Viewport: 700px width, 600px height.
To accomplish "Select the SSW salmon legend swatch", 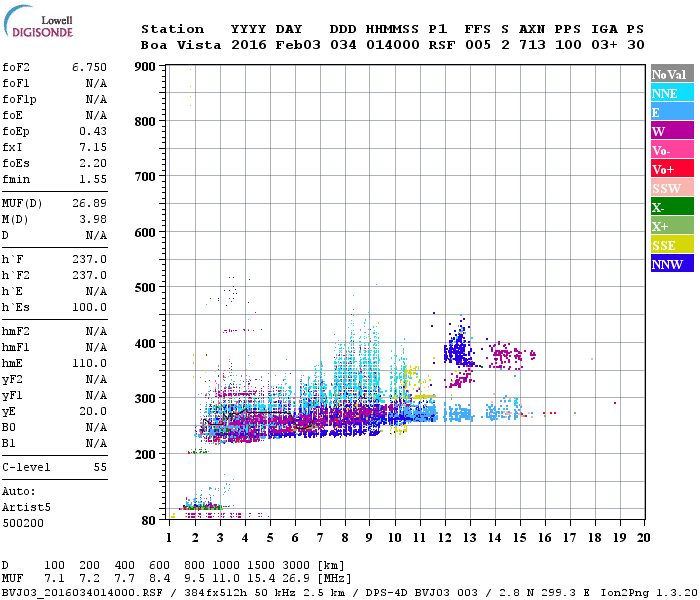I will (x=672, y=188).
